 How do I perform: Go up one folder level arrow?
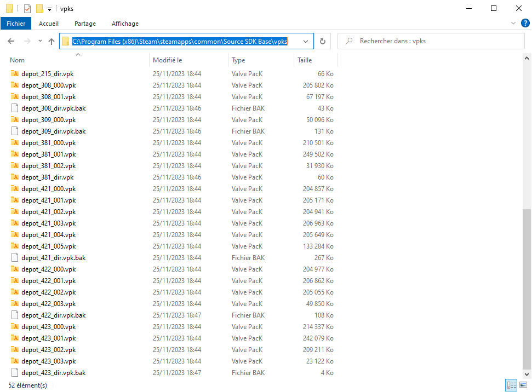pos(52,42)
